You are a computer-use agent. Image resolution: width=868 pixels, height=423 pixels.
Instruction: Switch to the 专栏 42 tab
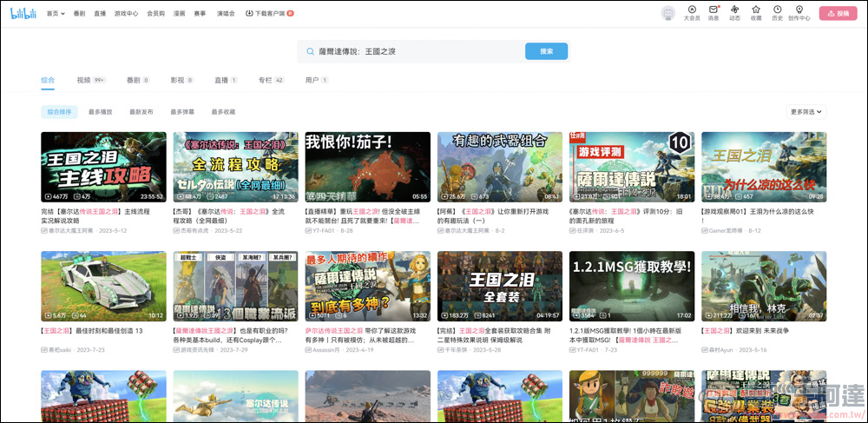[x=271, y=80]
